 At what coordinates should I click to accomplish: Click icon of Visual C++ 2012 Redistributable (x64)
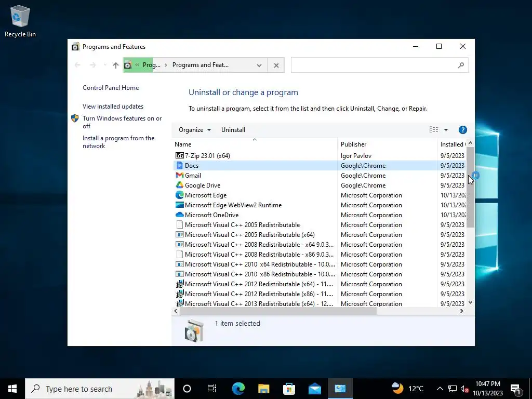point(179,284)
